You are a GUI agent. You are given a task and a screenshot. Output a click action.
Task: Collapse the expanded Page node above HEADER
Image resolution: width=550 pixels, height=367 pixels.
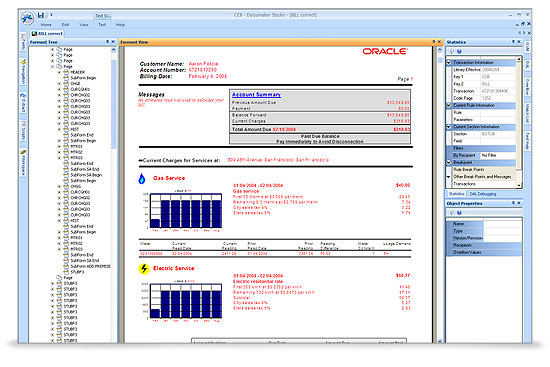(x=52, y=66)
